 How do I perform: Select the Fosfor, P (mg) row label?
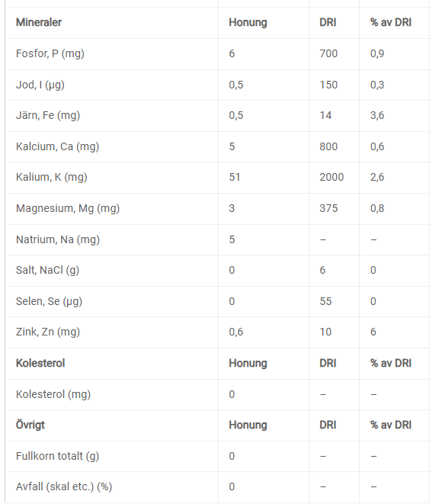pyautogui.click(x=50, y=53)
